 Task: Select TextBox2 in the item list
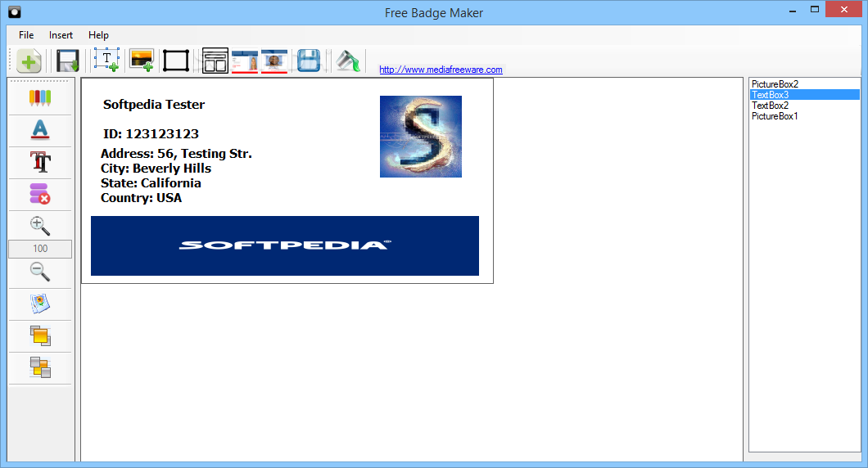coord(805,105)
